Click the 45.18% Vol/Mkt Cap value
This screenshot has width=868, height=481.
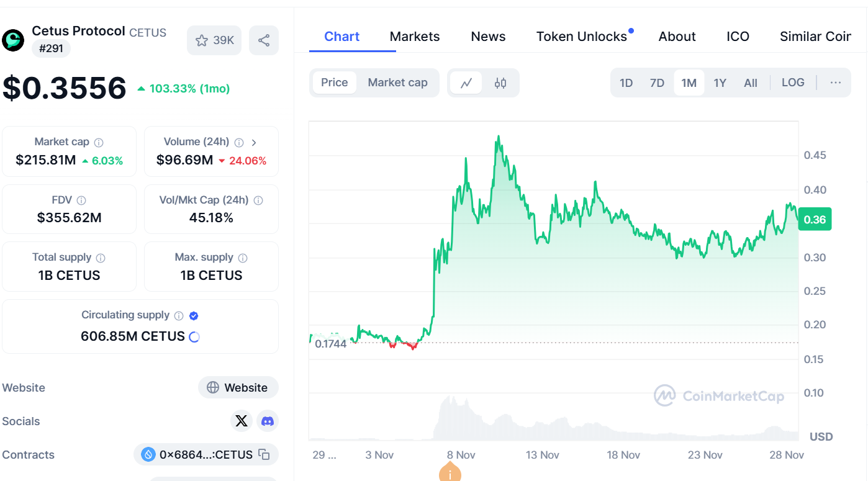[x=211, y=218]
